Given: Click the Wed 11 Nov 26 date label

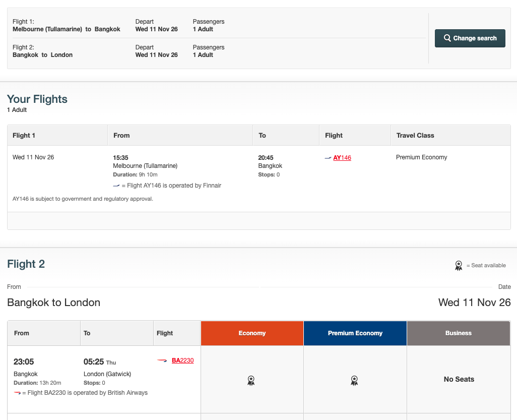Looking at the screenshot, I should pyautogui.click(x=474, y=303).
